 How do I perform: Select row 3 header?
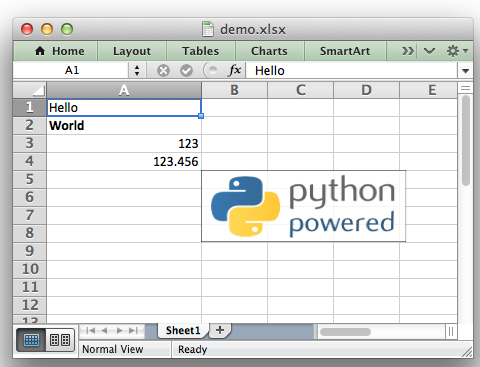pyautogui.click(x=30, y=143)
